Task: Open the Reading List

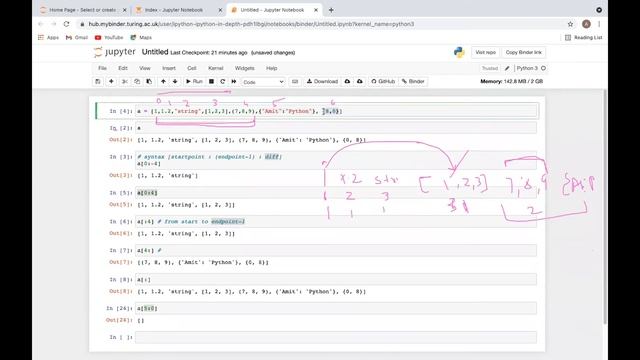Action: click(584, 38)
